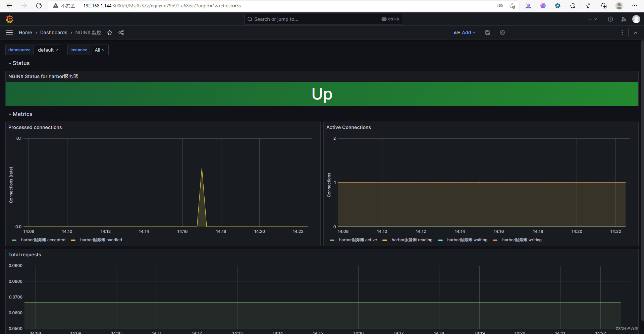Viewport: 644px width, 334px height.
Task: Collapse the Status row
Action: (x=19, y=63)
